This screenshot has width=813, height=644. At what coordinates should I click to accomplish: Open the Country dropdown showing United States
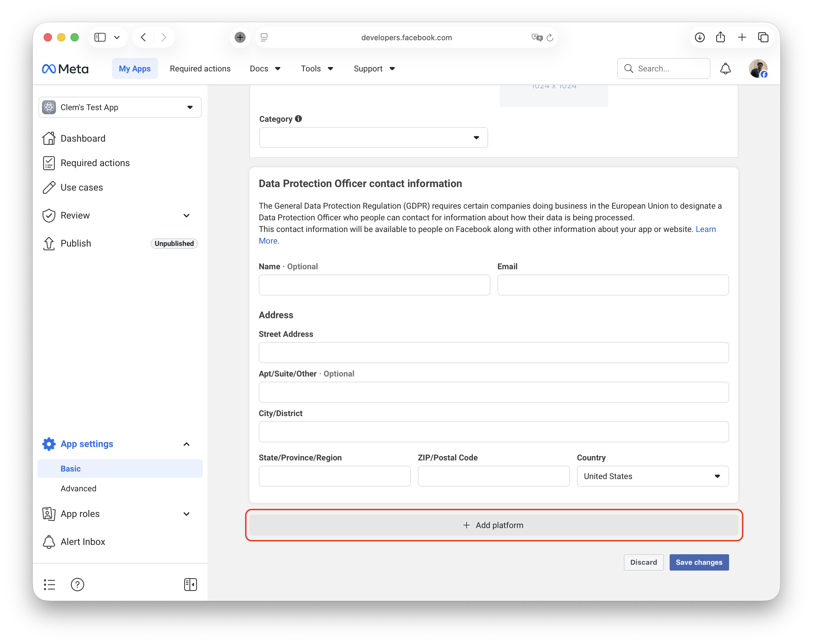pyautogui.click(x=653, y=476)
